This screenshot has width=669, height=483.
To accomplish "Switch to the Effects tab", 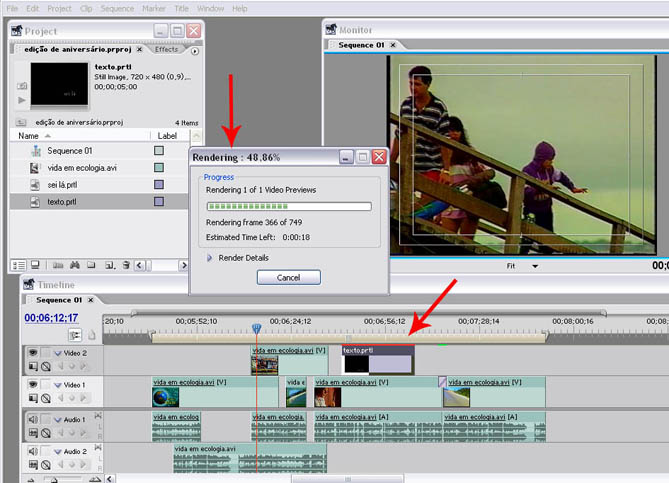I will (166, 49).
